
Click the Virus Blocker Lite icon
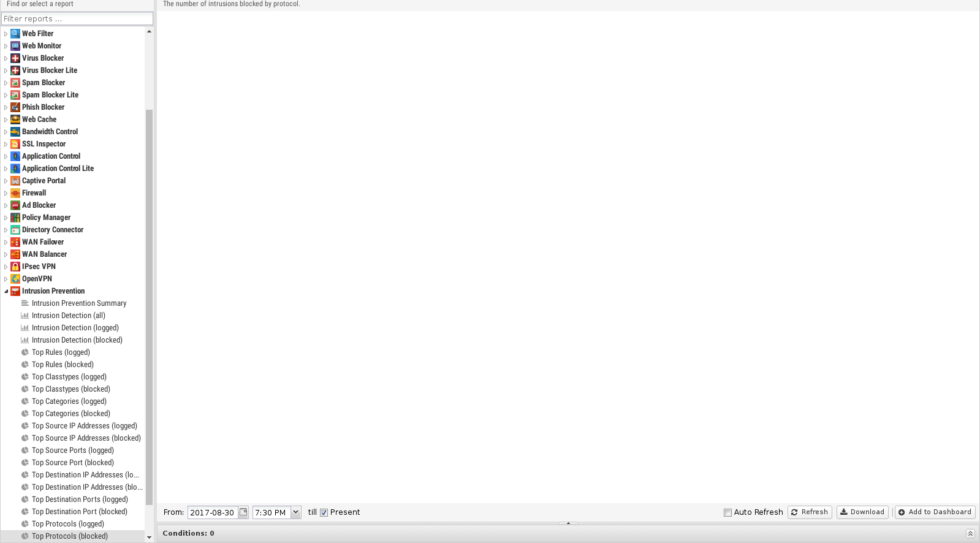click(15, 70)
